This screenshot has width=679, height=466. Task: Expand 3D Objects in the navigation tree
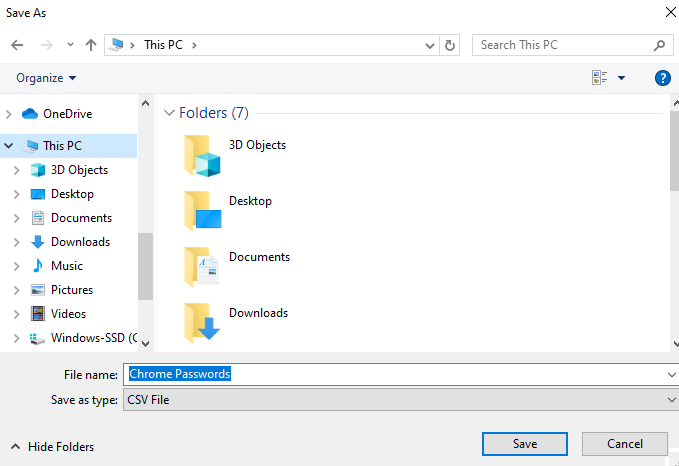16,170
